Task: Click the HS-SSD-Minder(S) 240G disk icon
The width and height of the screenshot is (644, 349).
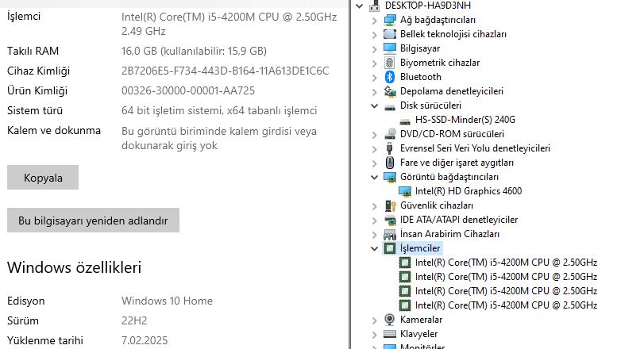Action: tap(404, 121)
